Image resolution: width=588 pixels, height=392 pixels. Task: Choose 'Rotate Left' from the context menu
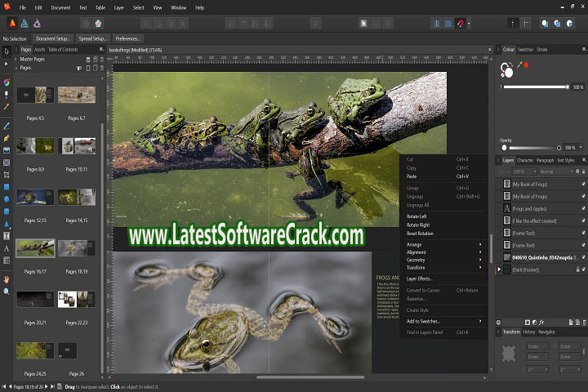418,216
